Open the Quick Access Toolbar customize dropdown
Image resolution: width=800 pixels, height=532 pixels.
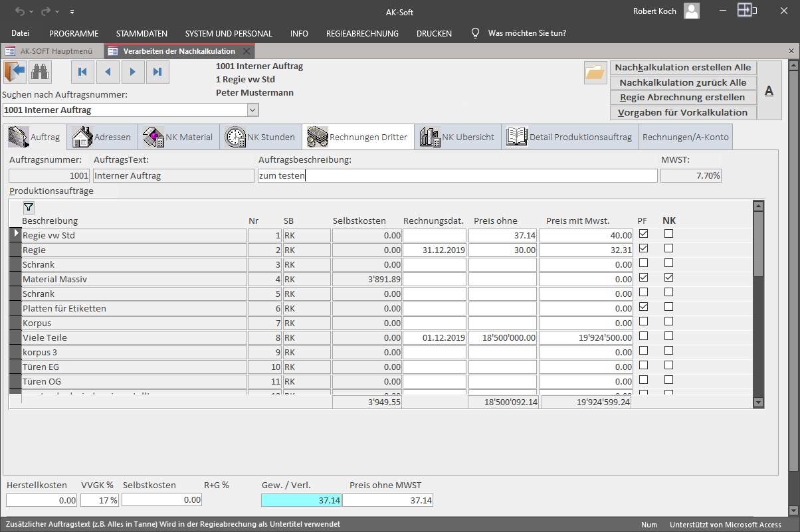pyautogui.click(x=72, y=12)
